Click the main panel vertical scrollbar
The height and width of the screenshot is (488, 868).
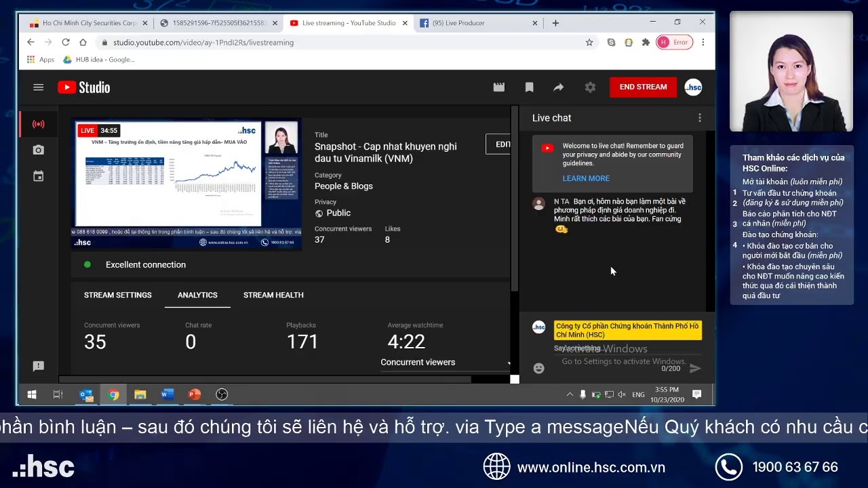tap(515, 200)
